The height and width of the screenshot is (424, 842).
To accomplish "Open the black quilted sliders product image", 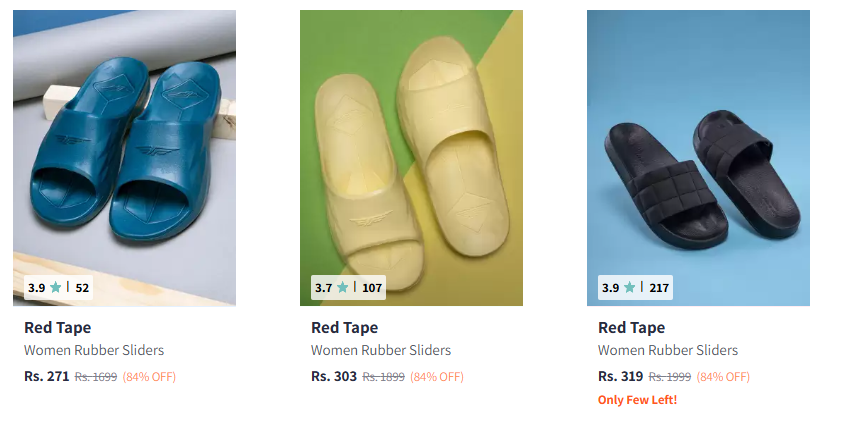I will pos(698,158).
